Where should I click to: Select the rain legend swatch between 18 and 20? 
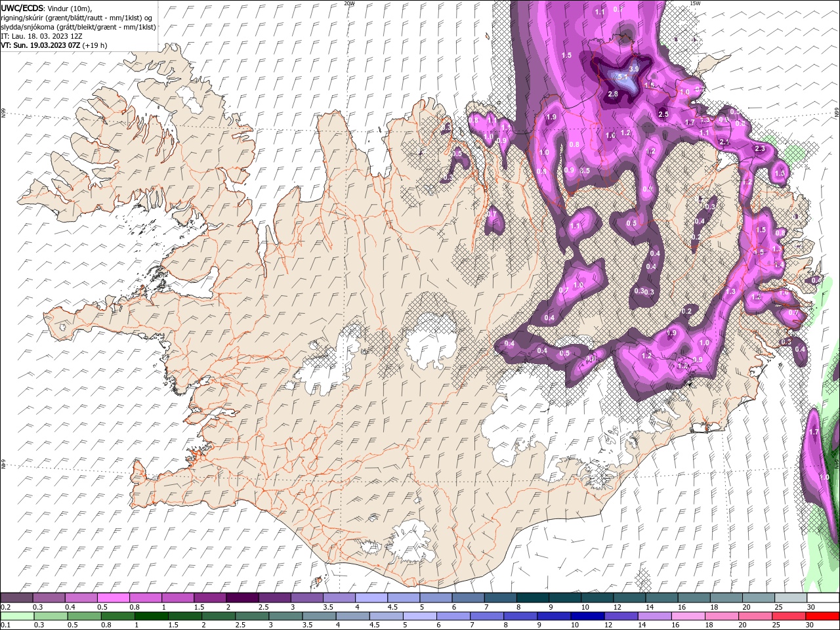tap(723, 616)
